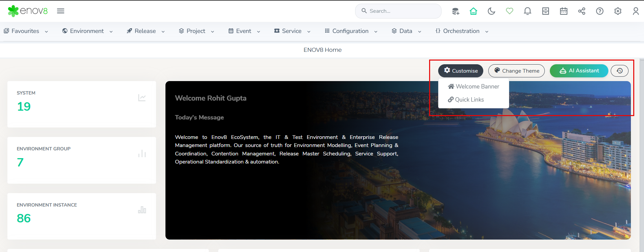
Task: Click the grid icon beside Configuration
Action: click(327, 31)
